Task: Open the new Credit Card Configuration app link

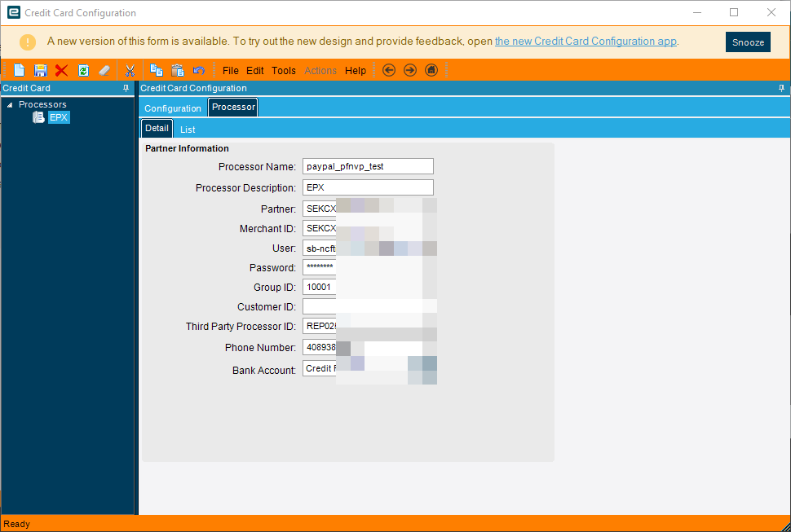Action: pyautogui.click(x=586, y=42)
